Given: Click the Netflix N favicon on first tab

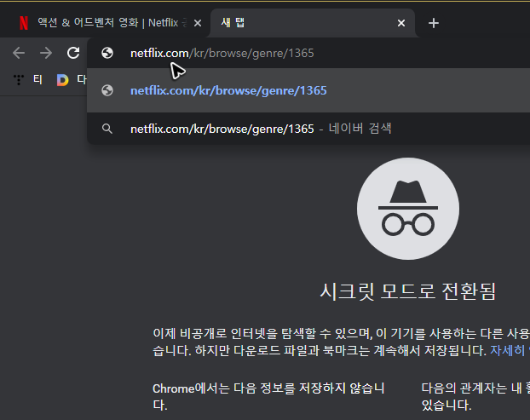Looking at the screenshot, I should click(24, 23).
